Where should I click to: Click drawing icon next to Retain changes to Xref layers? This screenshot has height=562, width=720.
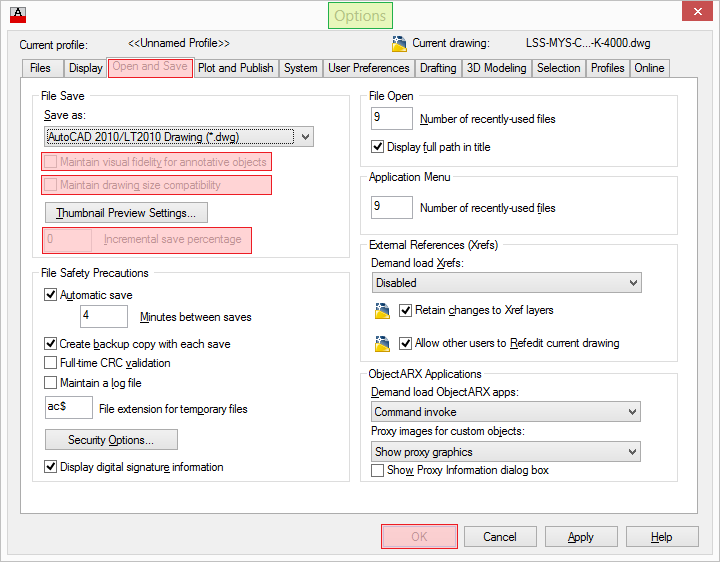[382, 311]
